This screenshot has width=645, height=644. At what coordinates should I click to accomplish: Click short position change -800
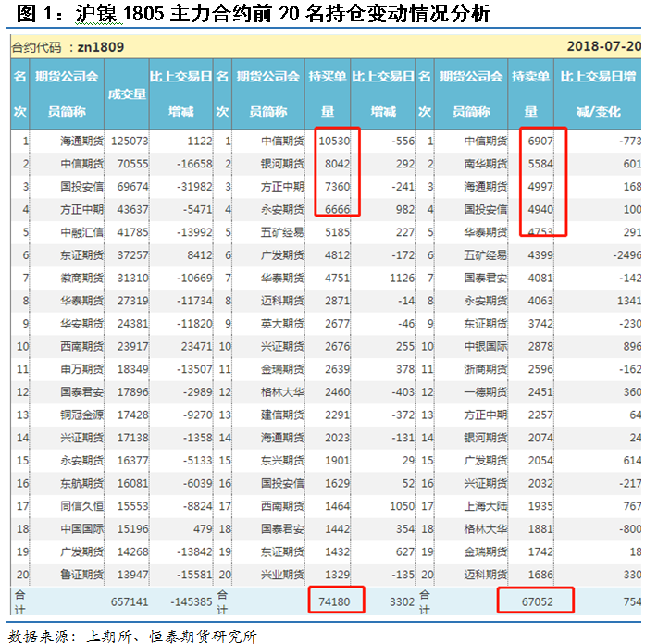click(x=630, y=529)
